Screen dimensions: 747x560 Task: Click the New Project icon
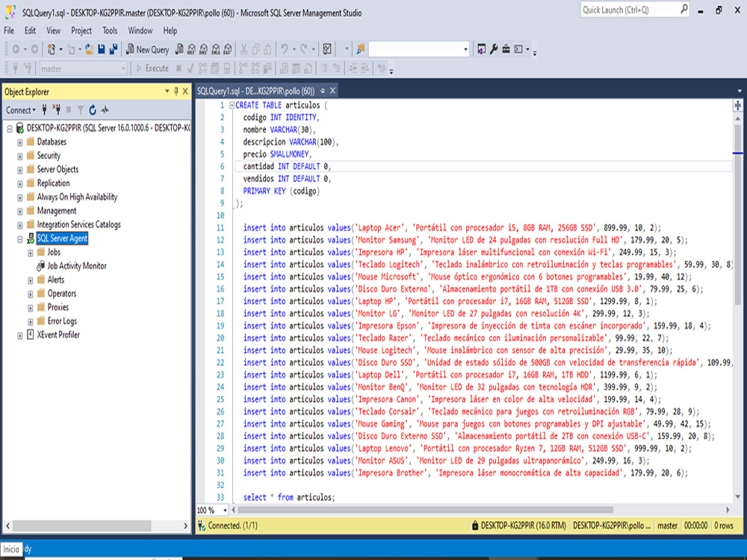(52, 49)
